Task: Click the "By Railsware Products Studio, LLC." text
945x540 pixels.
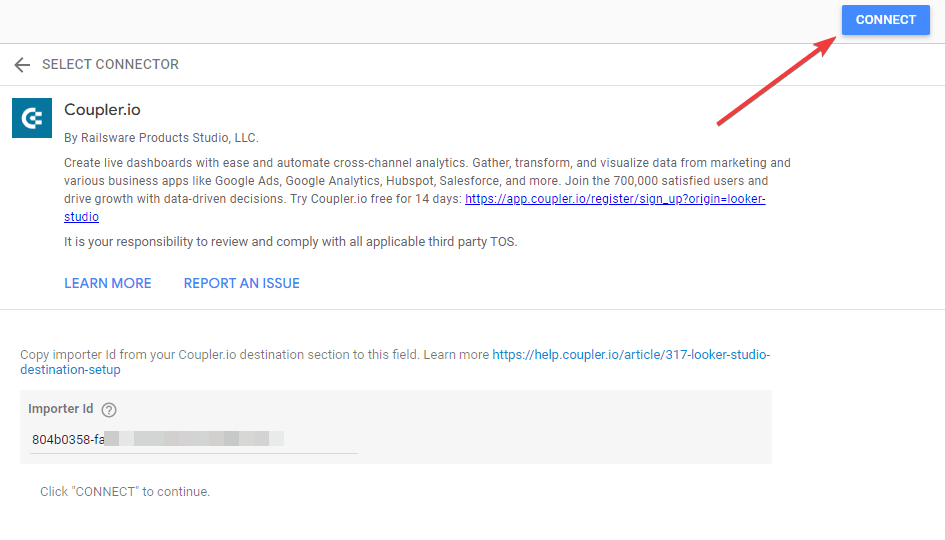Action: tap(162, 138)
